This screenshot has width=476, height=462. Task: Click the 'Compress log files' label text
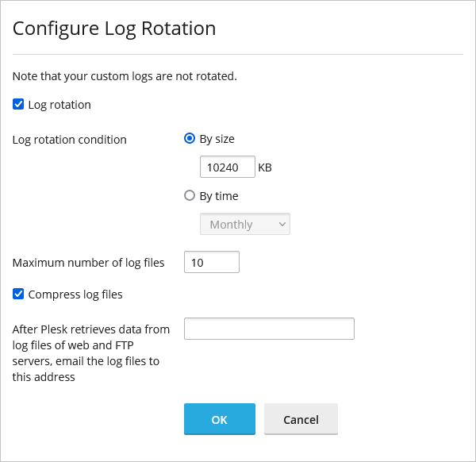click(75, 295)
